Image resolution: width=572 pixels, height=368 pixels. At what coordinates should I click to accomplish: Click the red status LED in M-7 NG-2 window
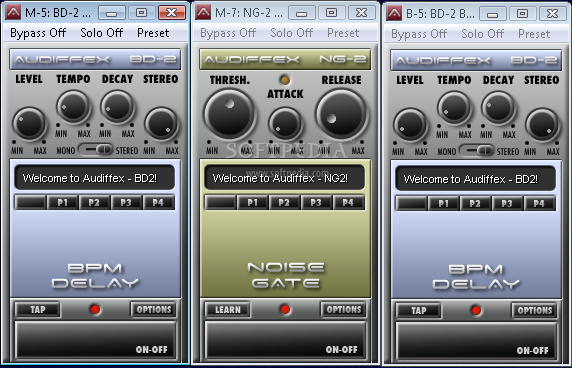coord(285,309)
